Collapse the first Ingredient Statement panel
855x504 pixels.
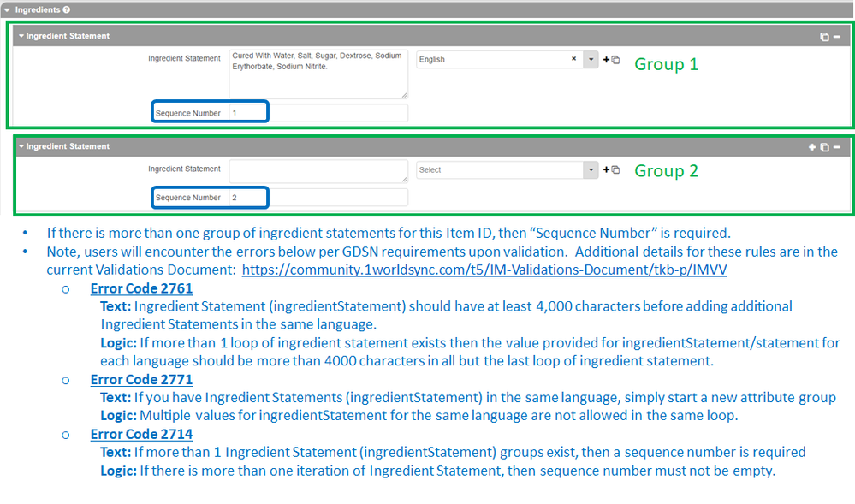[21, 37]
